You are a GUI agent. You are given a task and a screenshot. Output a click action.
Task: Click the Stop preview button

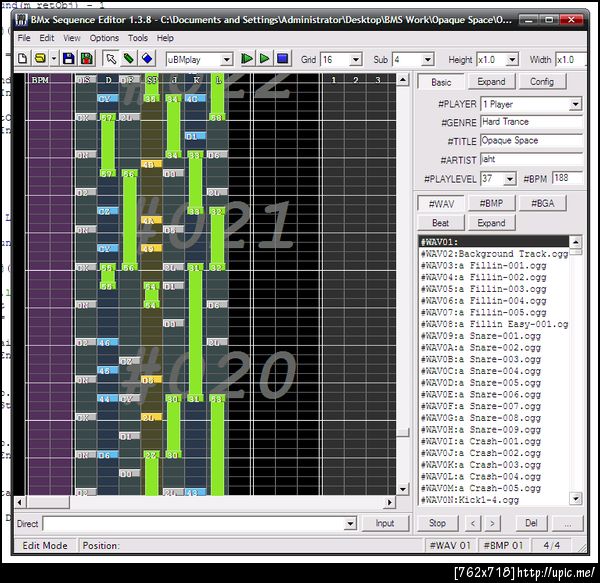[437, 523]
